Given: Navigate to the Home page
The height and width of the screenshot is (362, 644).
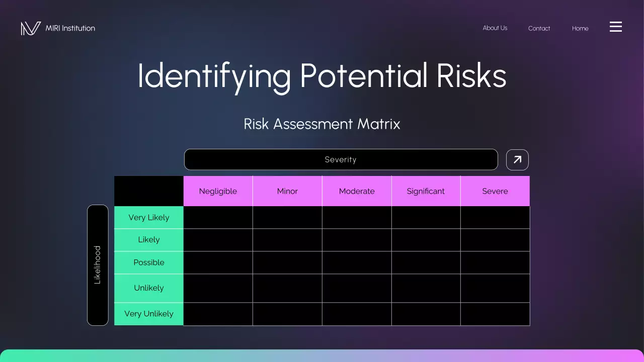Looking at the screenshot, I should click(580, 29).
